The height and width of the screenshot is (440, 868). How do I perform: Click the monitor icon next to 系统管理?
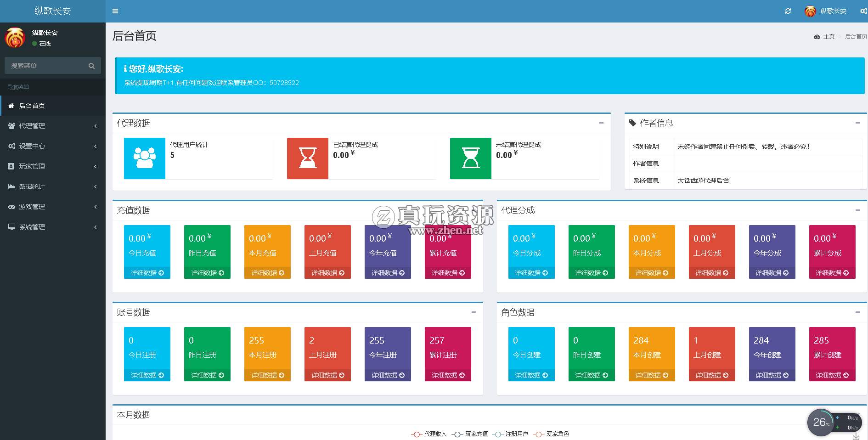(x=11, y=227)
